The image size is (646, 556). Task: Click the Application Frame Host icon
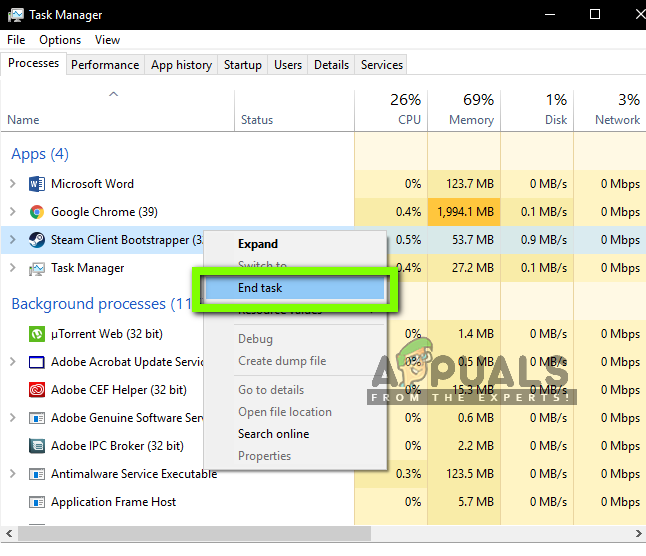point(37,502)
